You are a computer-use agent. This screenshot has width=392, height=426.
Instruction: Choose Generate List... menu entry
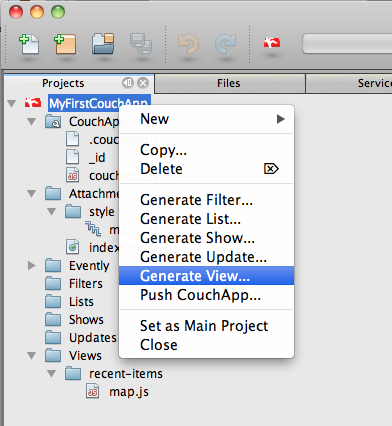coord(206,219)
